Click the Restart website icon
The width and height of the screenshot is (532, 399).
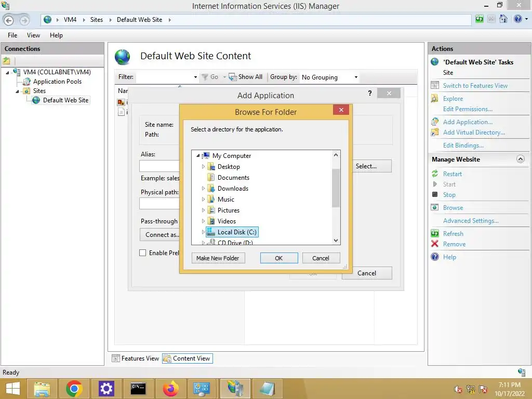point(435,174)
